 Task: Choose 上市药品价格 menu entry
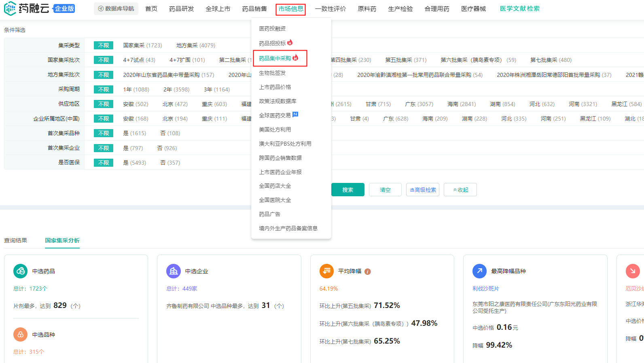(275, 87)
